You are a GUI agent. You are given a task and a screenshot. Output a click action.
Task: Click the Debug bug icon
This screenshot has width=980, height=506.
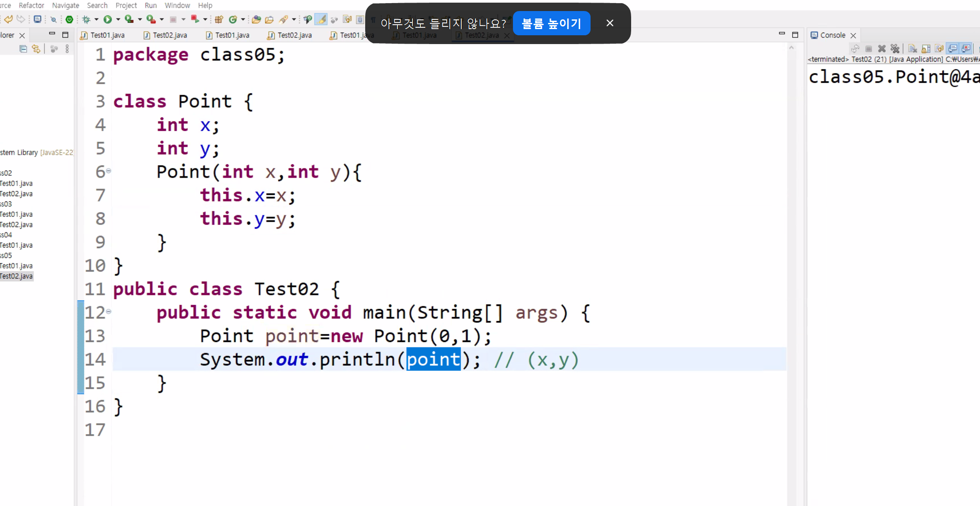tap(86, 19)
